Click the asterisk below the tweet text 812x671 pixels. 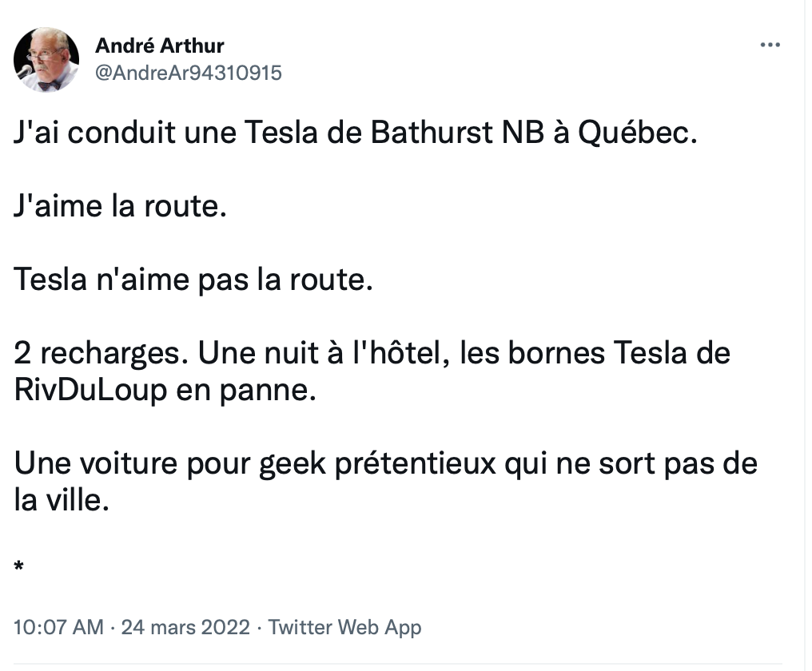(x=18, y=566)
